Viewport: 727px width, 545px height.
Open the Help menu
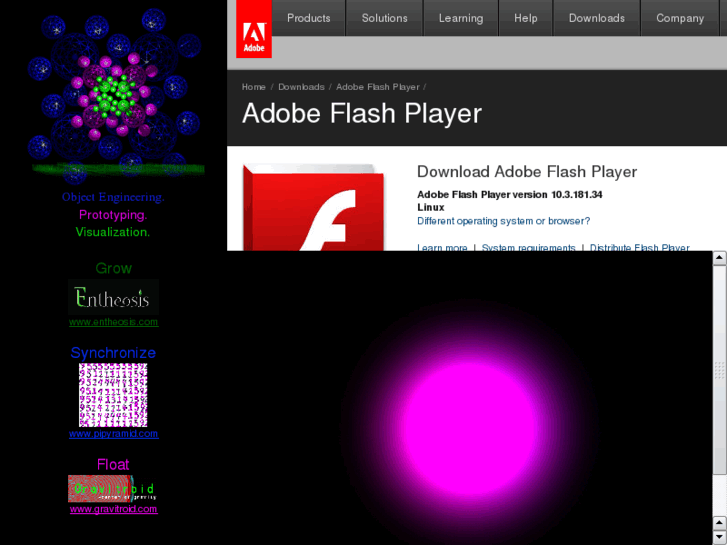[525, 18]
